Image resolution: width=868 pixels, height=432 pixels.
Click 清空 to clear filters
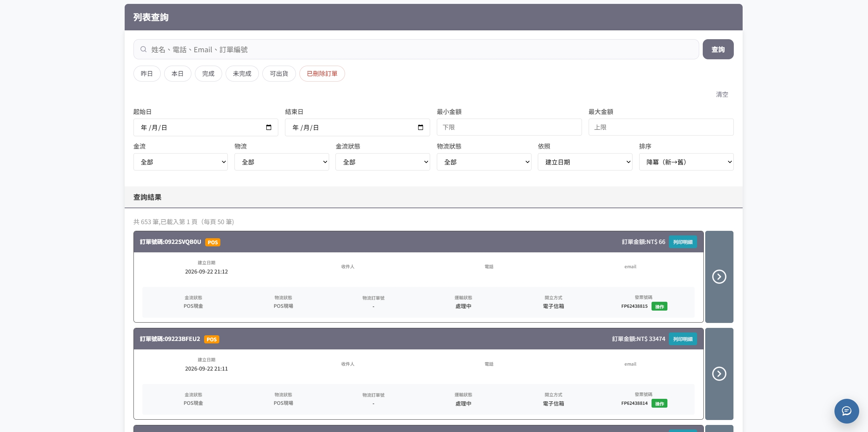[722, 94]
